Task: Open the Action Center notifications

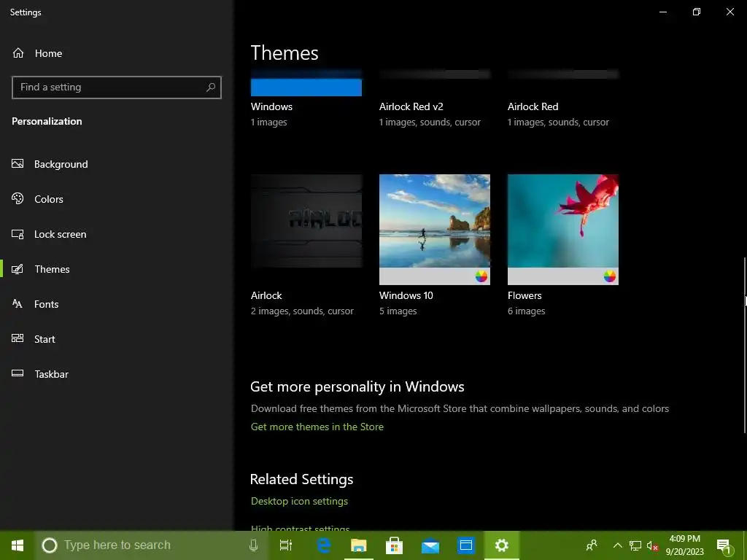Action: tap(724, 546)
